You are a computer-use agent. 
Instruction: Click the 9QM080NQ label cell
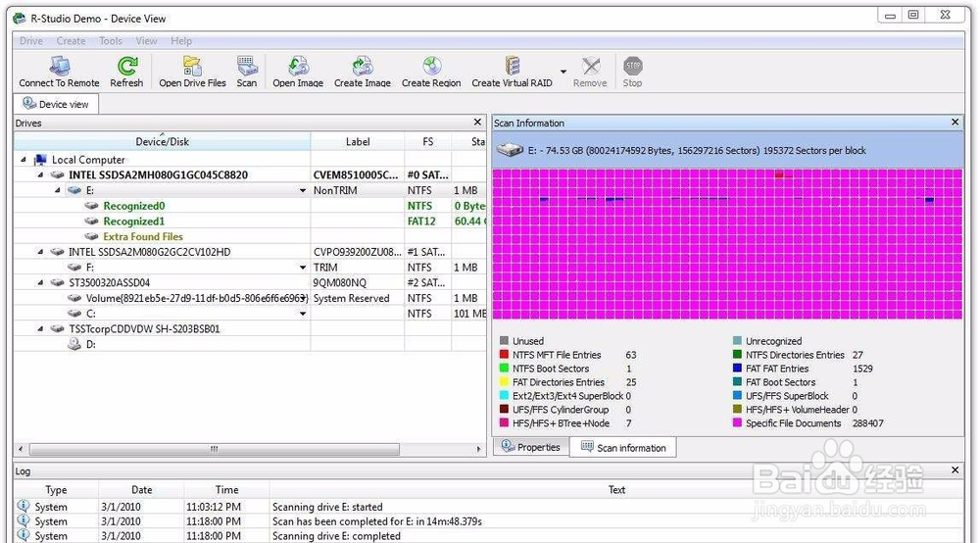point(357,282)
